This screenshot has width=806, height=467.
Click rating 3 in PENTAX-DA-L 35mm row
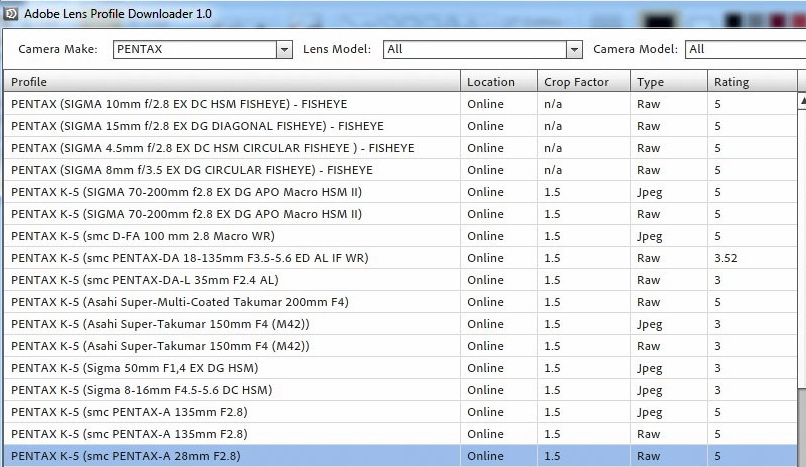click(x=718, y=280)
